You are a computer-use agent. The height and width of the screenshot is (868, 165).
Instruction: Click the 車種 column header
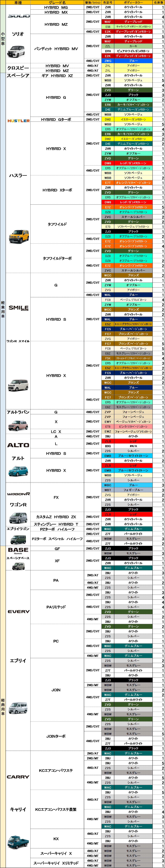18,2
